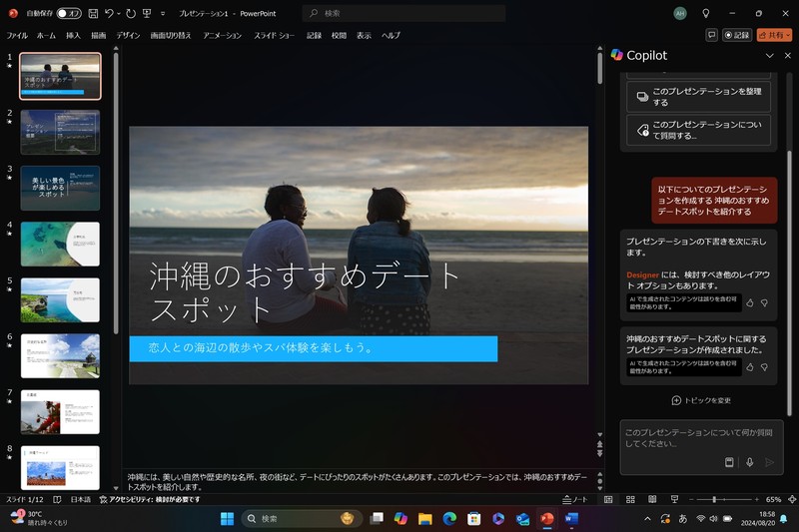Open Microsoft Edge from the taskbar
Screen dimensions: 799x532
click(448, 519)
